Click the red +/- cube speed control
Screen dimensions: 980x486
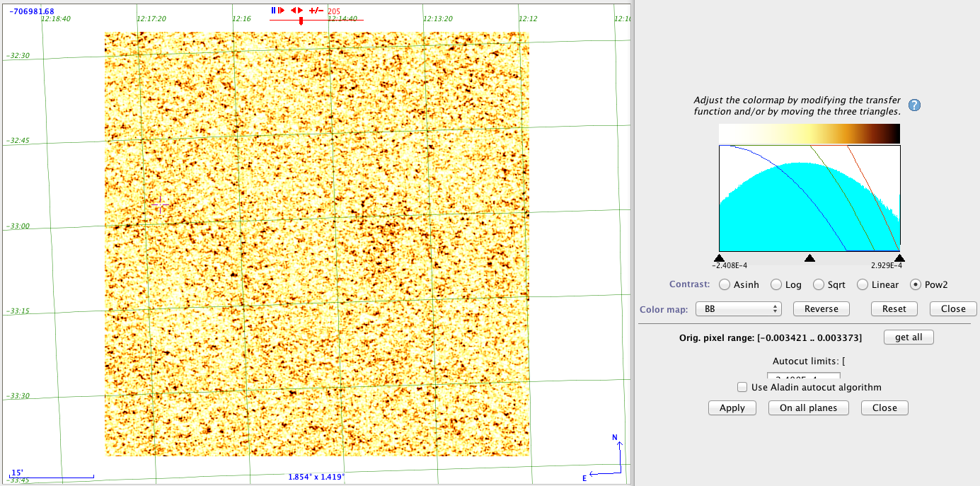[x=316, y=11]
